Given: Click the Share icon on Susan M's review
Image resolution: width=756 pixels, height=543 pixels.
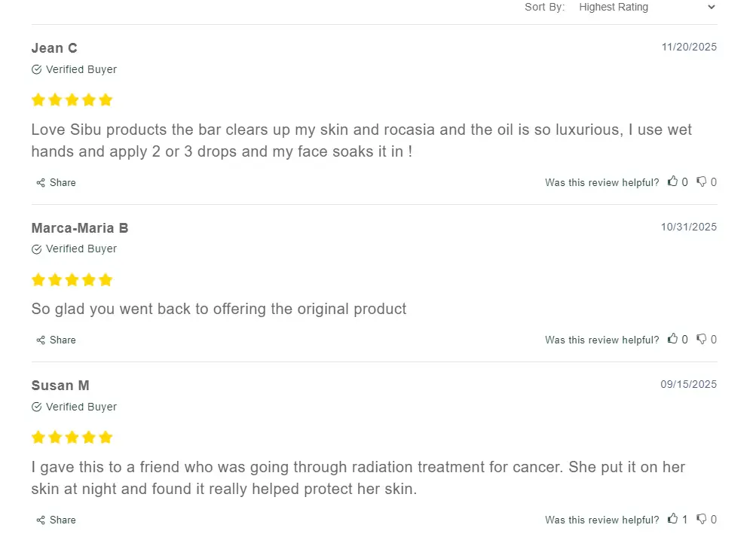Looking at the screenshot, I should pos(39,520).
